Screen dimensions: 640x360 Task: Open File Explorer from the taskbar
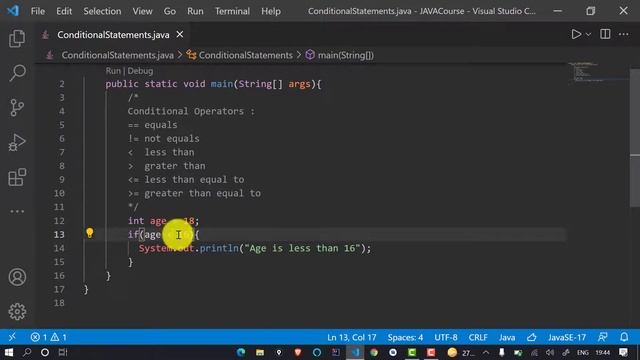pyautogui.click(x=260, y=352)
